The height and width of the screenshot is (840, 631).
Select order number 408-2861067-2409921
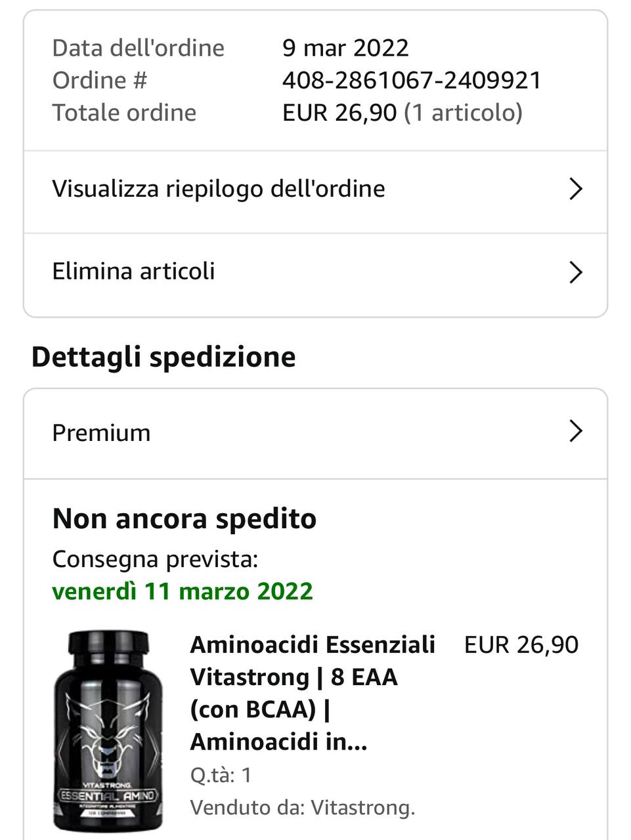[412, 81]
